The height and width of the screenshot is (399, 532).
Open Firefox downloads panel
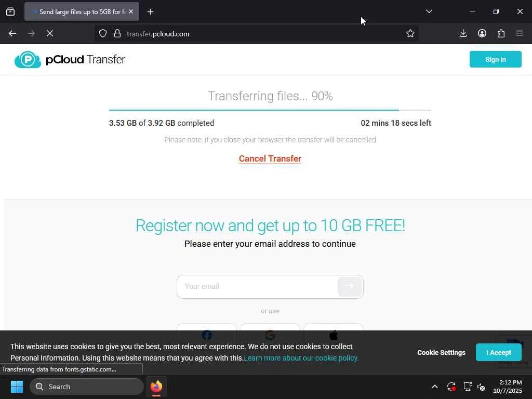[463, 33]
